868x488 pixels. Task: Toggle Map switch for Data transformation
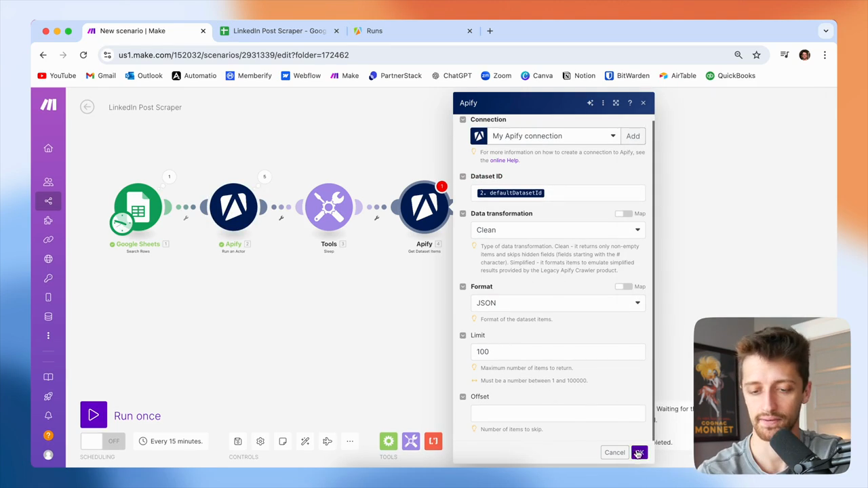point(623,213)
